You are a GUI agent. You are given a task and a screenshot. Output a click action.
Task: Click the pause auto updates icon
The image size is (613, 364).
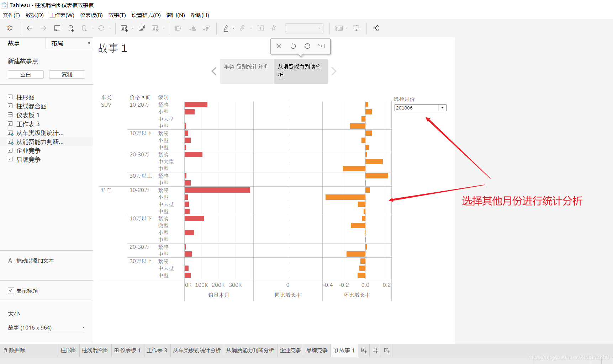[x=84, y=28]
